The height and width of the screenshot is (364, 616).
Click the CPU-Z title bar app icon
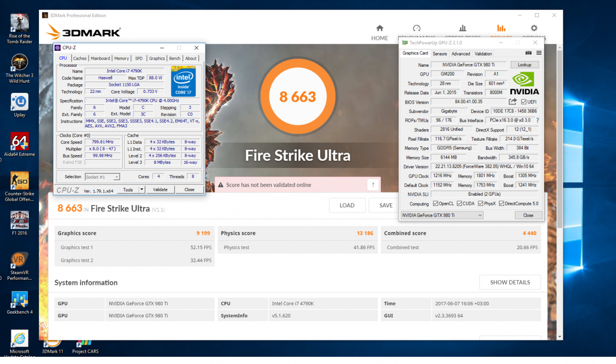click(57, 48)
